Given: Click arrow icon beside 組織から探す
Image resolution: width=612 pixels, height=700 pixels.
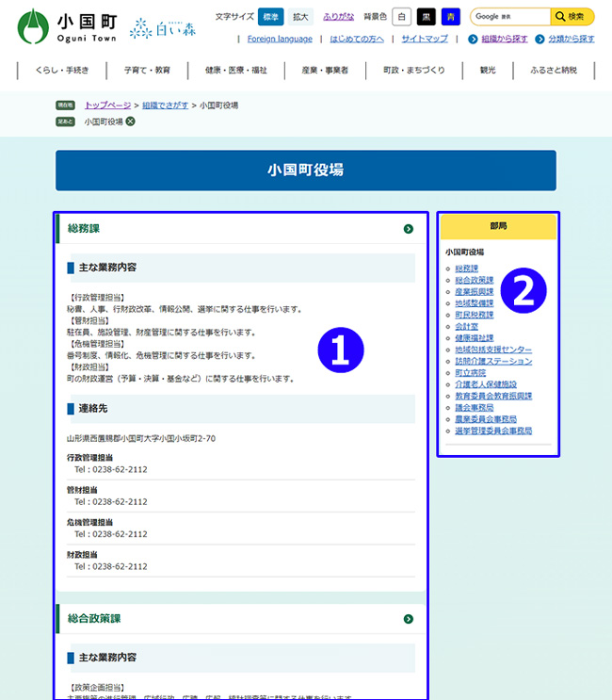Looking at the screenshot, I should pyautogui.click(x=473, y=40).
